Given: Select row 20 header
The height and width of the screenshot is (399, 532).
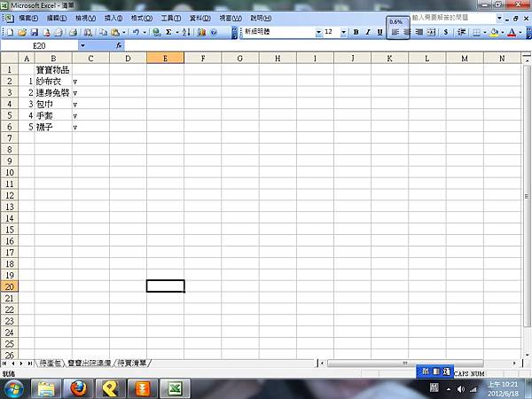Looking at the screenshot, I should 9,287.
